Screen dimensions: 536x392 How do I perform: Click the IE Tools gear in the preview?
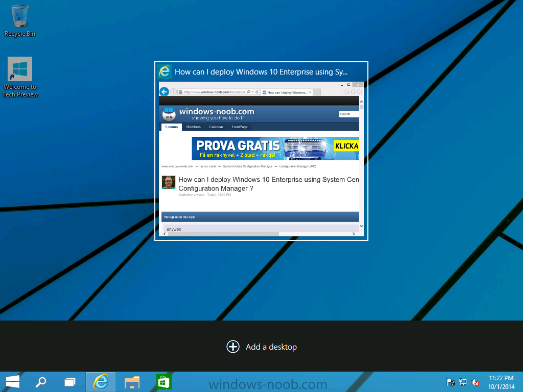coord(360,92)
